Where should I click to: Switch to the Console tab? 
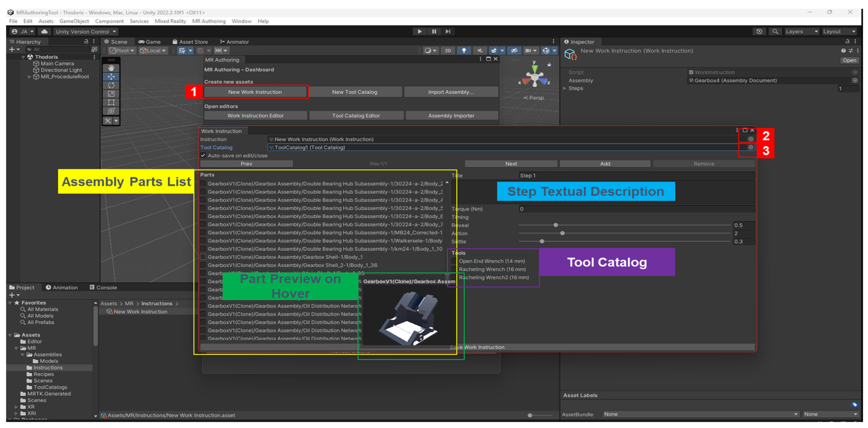(103, 287)
